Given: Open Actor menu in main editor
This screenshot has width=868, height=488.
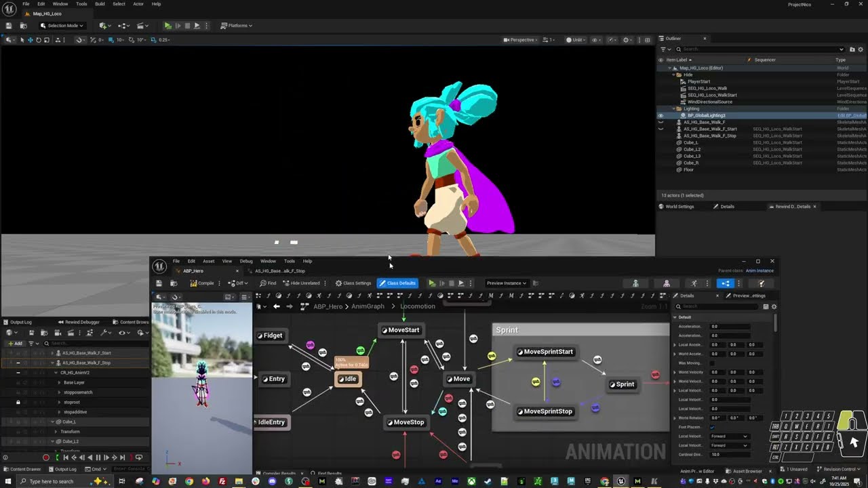Looking at the screenshot, I should point(138,4).
